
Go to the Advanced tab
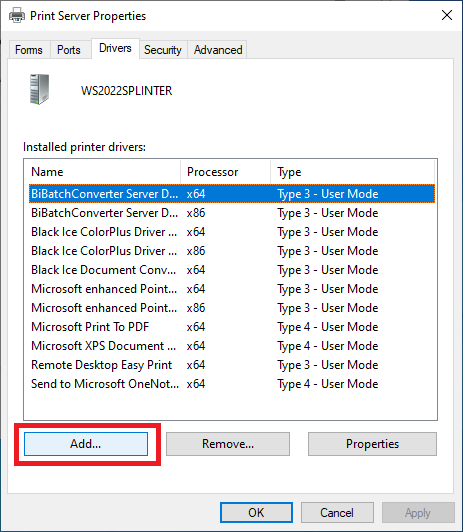pos(218,50)
